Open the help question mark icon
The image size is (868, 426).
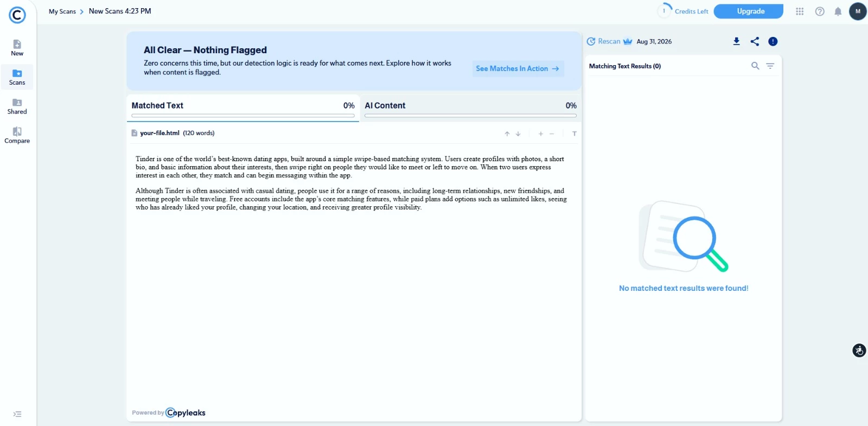pos(820,11)
